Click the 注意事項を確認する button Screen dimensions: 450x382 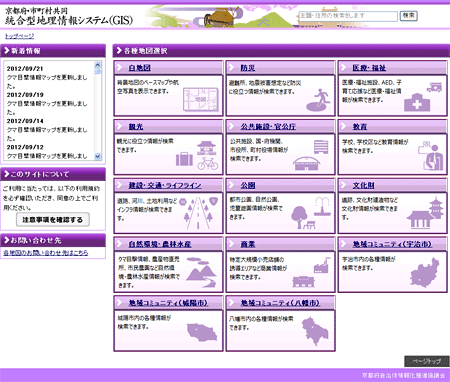point(53,220)
